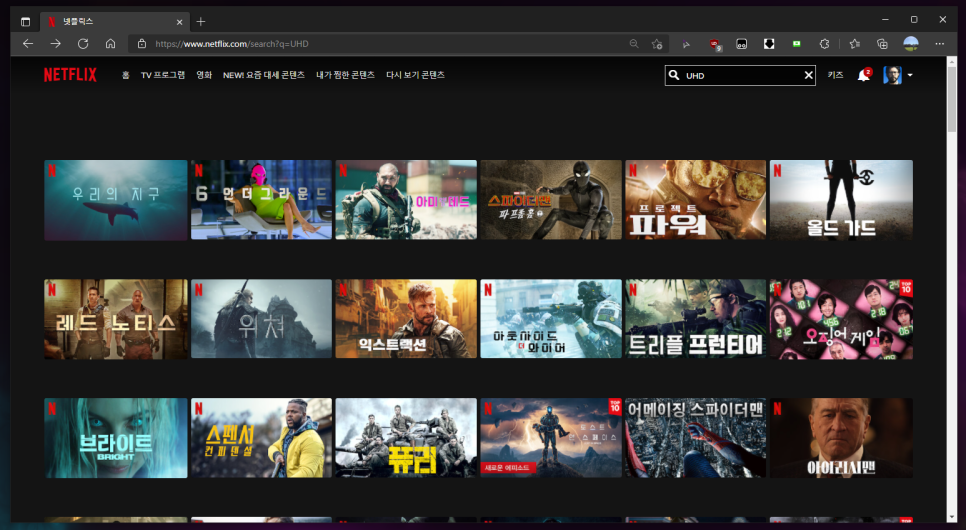
Task: Open NEW! 요즘 대세 콘텐츠
Action: tap(264, 75)
